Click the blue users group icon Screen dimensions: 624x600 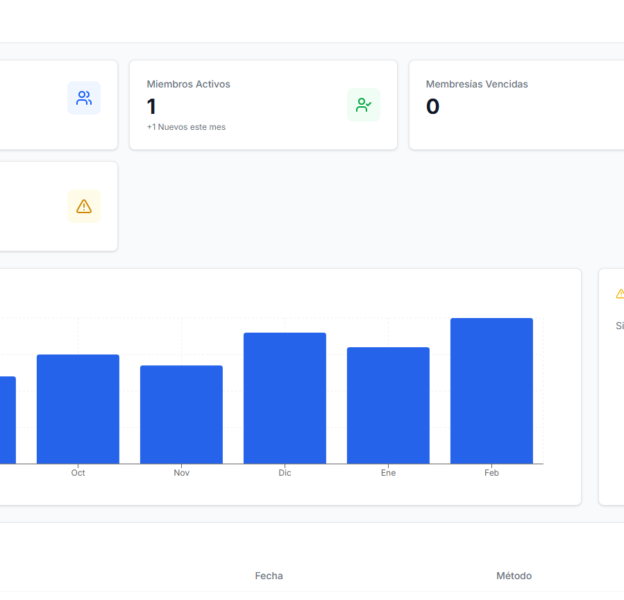pos(84,98)
